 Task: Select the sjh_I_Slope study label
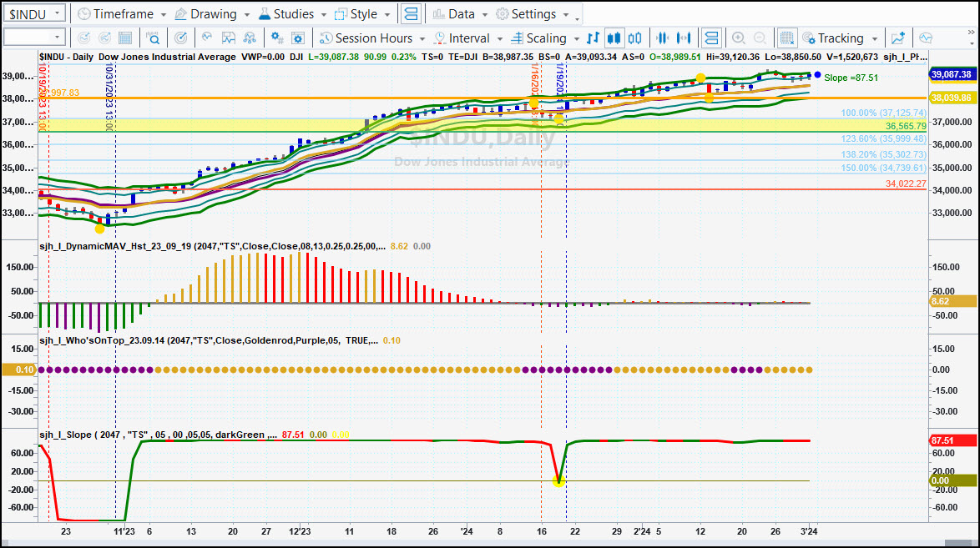coord(158,435)
